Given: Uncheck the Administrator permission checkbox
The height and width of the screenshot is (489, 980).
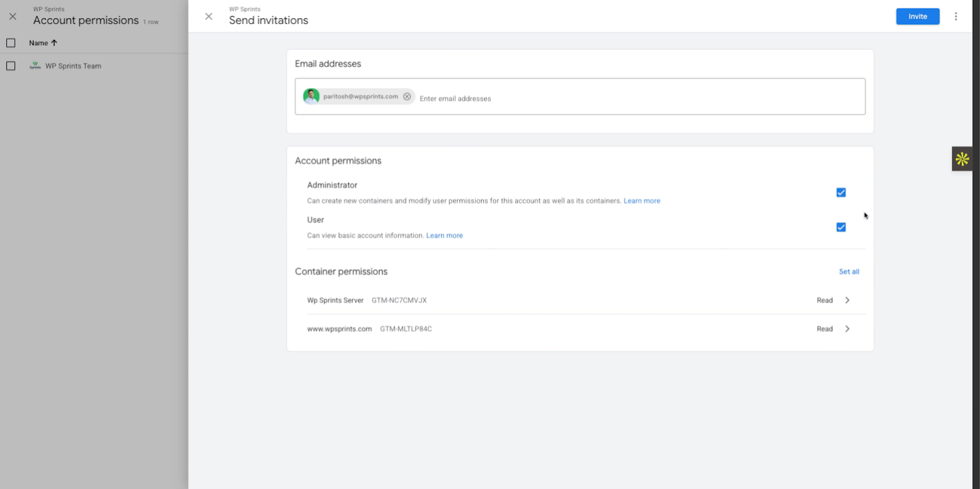Looking at the screenshot, I should (x=841, y=192).
